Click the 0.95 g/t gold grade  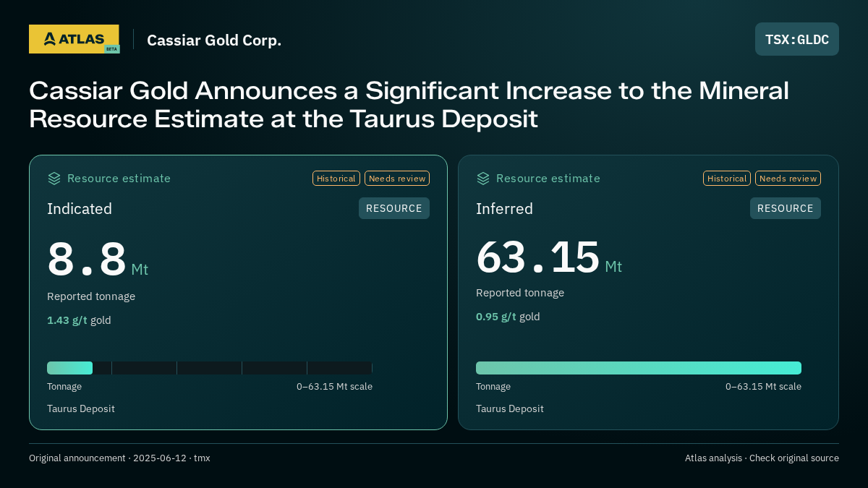(x=508, y=317)
